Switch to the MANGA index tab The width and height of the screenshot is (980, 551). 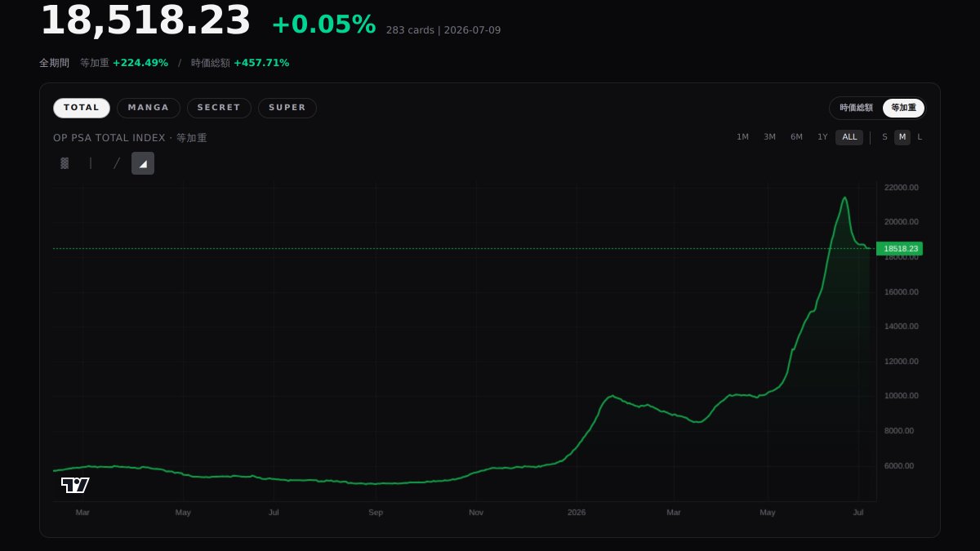point(149,108)
